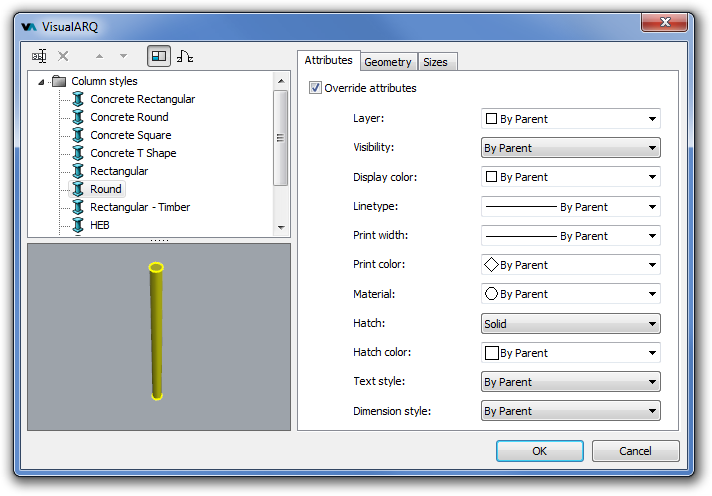Image resolution: width=712 pixels, height=496 pixels.
Task: Select the Rectangular column style
Action: click(x=119, y=171)
